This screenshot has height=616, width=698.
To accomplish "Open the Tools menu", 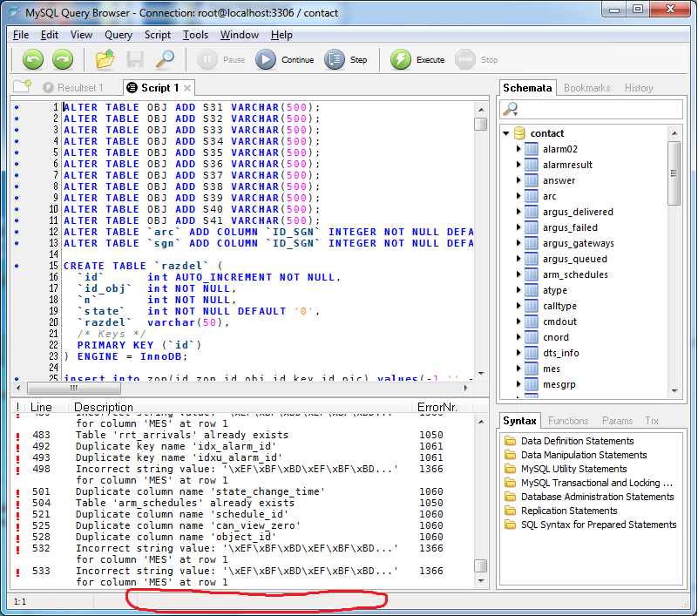I will [x=195, y=35].
